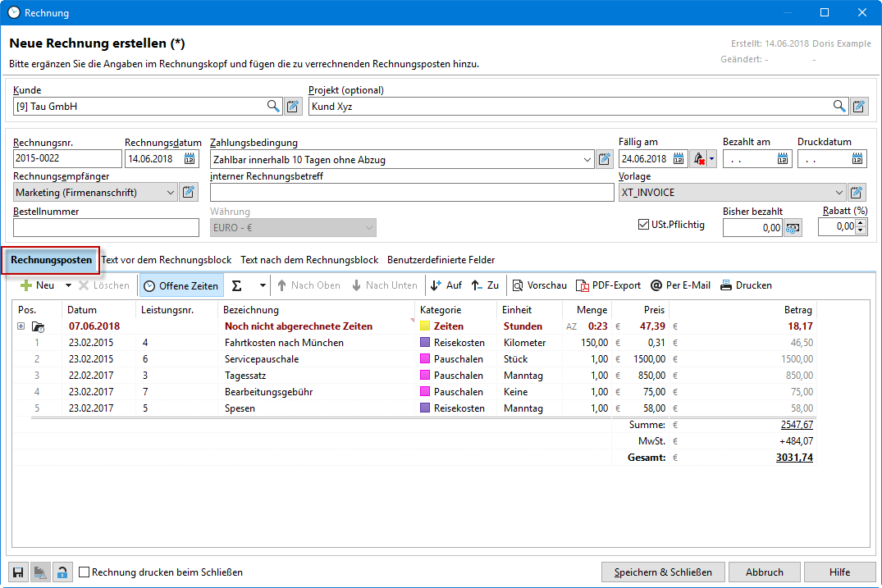Open calendar picker for Rechnungsdatum
Viewport: 882px width, 588px height.
(190, 159)
